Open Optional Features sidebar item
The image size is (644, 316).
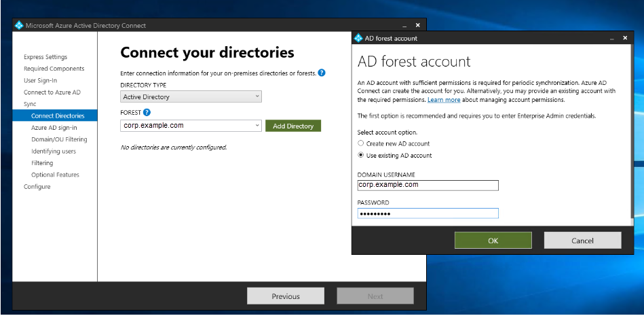[55, 175]
